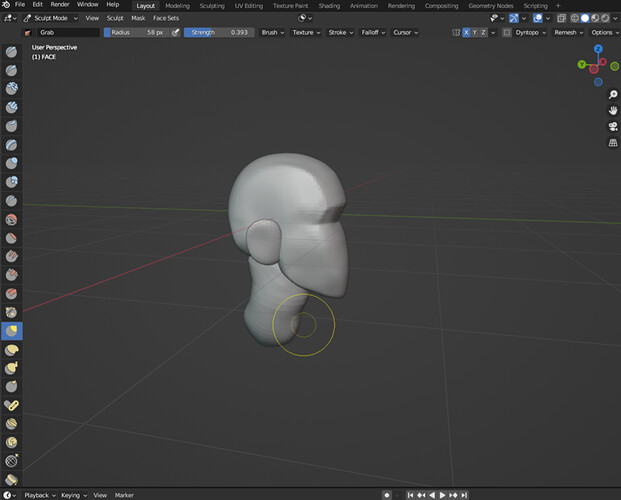Click the Playback button in timeline

(x=40, y=495)
